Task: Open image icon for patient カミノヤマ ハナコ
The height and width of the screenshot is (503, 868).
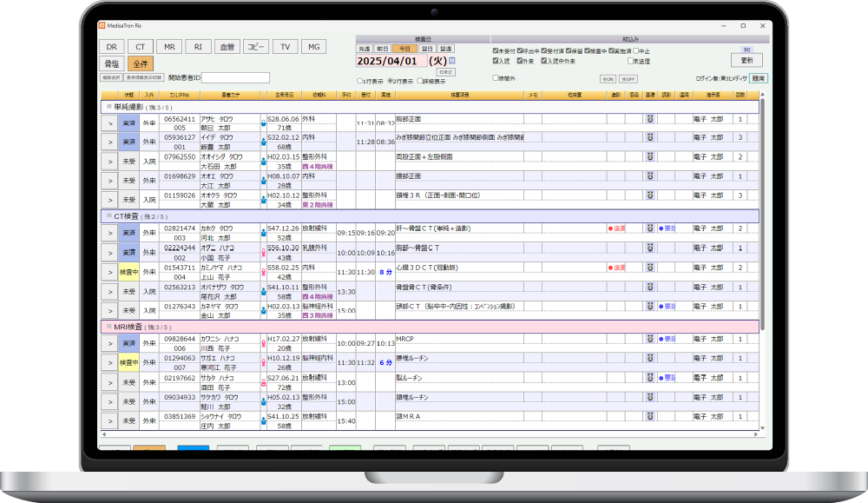Action: click(x=650, y=267)
